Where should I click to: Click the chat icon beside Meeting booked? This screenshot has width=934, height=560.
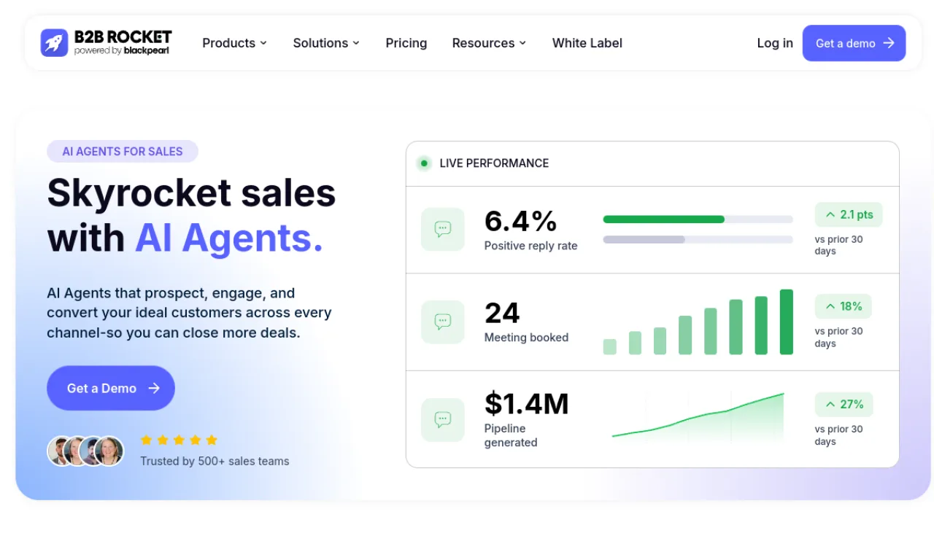[443, 322]
